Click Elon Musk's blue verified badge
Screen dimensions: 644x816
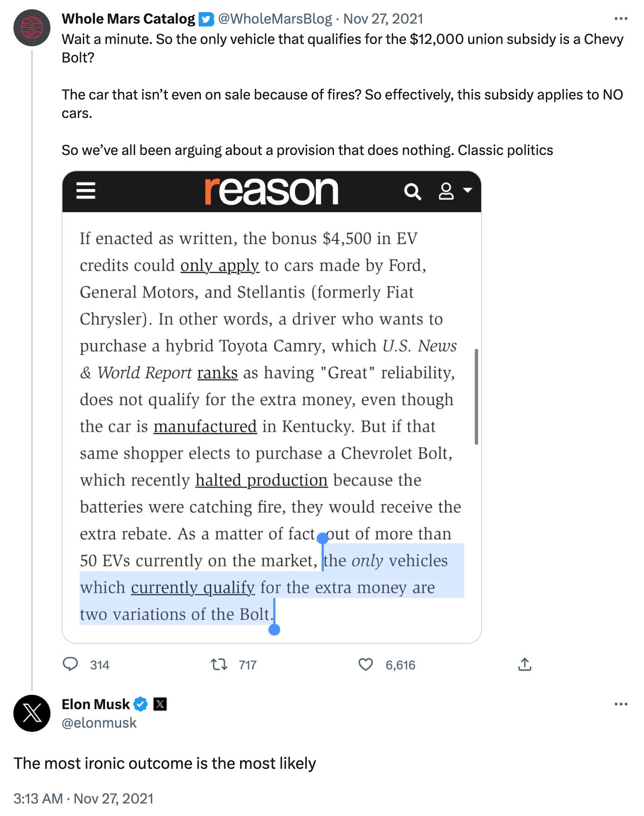pyautogui.click(x=140, y=704)
